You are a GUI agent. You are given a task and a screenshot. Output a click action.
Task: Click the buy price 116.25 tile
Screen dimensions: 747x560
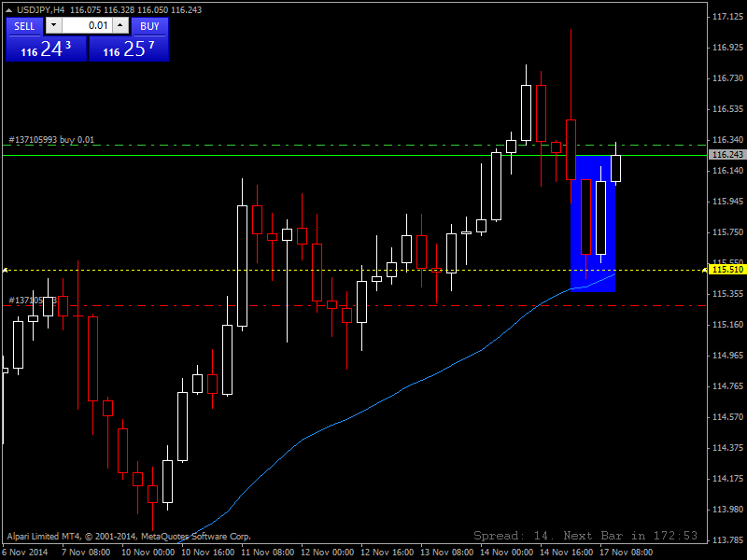(x=129, y=49)
